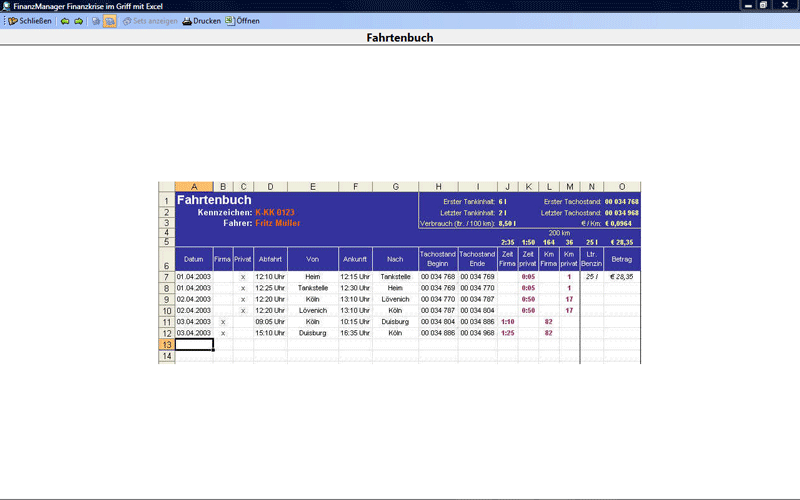Click the Duisburg destination cell in row 11
The width and height of the screenshot is (800, 500).
[395, 322]
